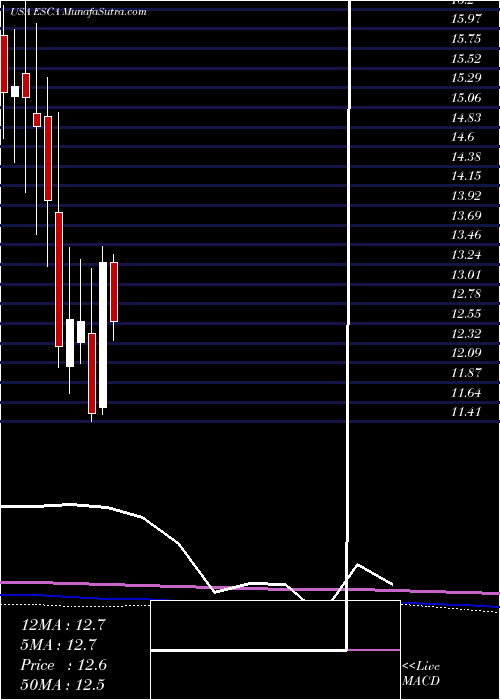Select the 12.32 price level label

(x=466, y=333)
